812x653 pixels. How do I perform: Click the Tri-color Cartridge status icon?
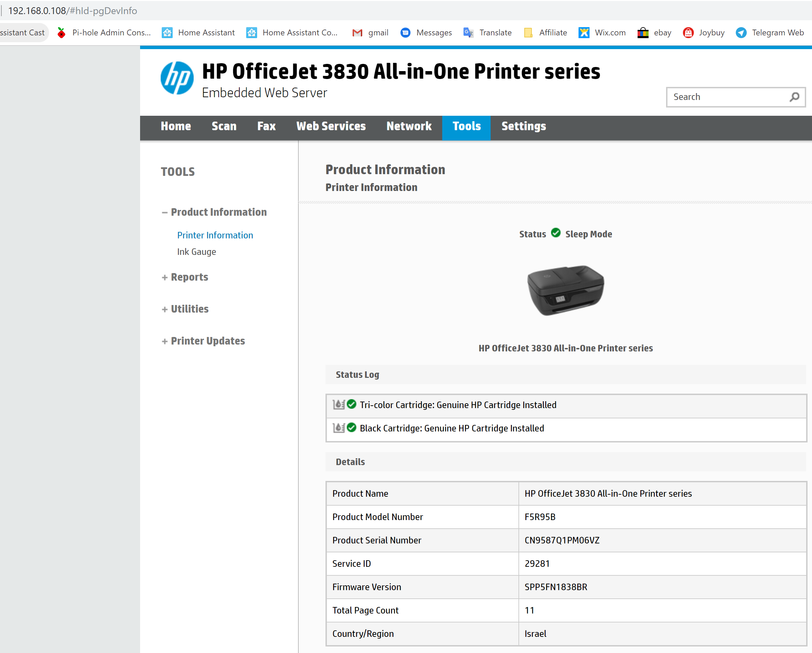pos(339,405)
